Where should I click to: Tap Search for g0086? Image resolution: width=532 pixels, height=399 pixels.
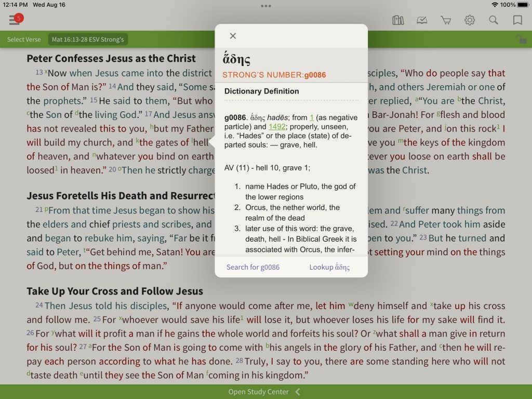tap(253, 267)
